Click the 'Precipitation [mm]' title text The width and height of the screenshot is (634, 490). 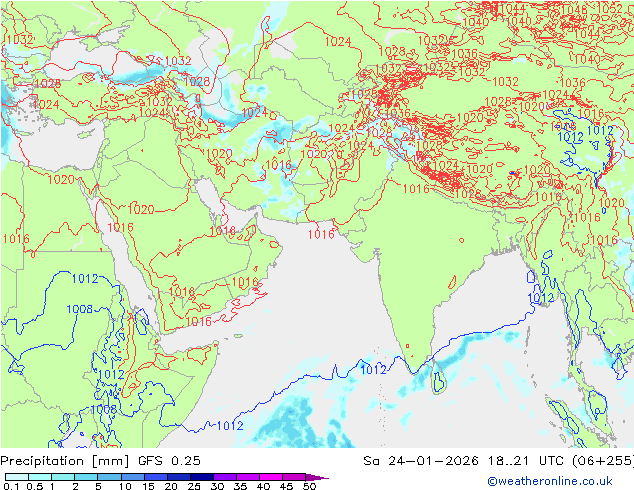click(65, 461)
